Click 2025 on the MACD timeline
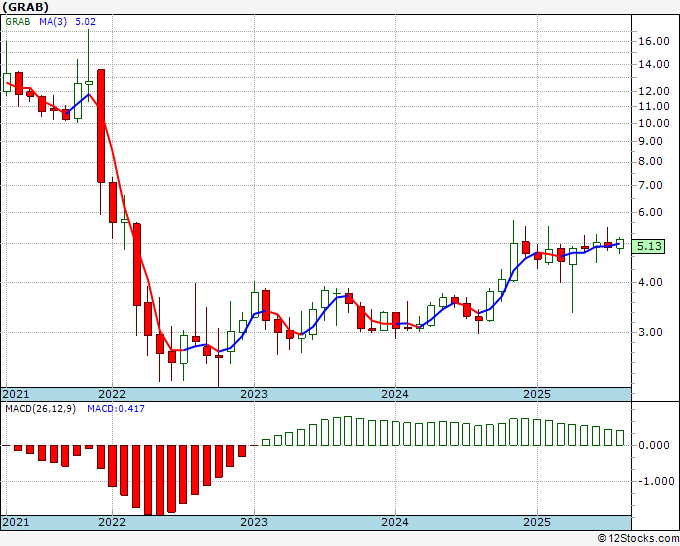This screenshot has width=680, height=546. [537, 522]
